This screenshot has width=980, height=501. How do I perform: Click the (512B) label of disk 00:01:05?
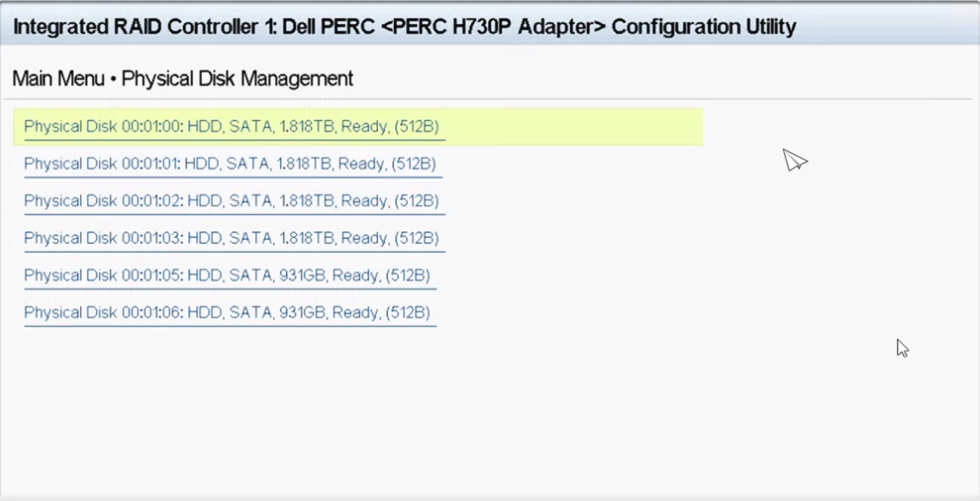(408, 275)
